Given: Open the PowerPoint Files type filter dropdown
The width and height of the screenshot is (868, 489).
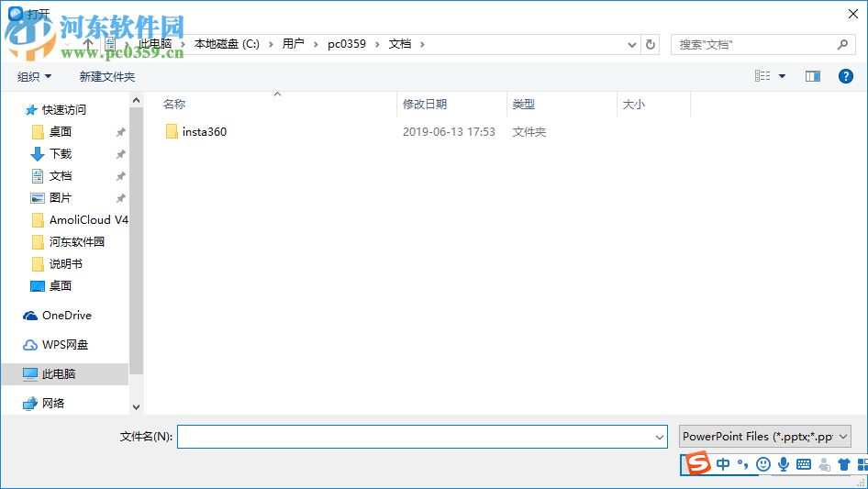Looking at the screenshot, I should (765, 437).
